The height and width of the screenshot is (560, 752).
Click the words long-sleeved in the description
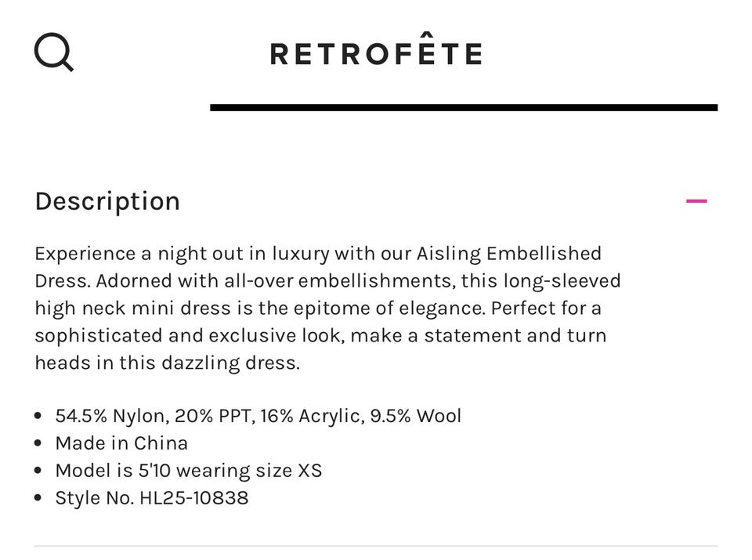562,281
